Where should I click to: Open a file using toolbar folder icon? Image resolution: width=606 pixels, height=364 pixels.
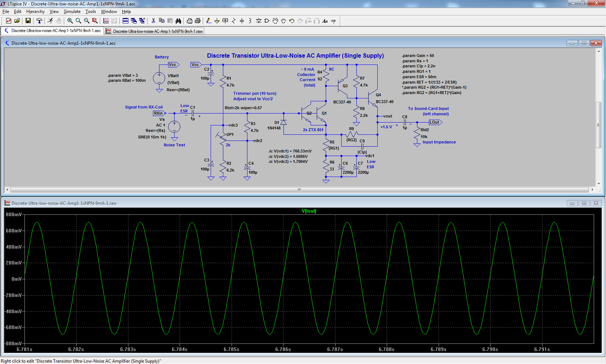point(17,21)
